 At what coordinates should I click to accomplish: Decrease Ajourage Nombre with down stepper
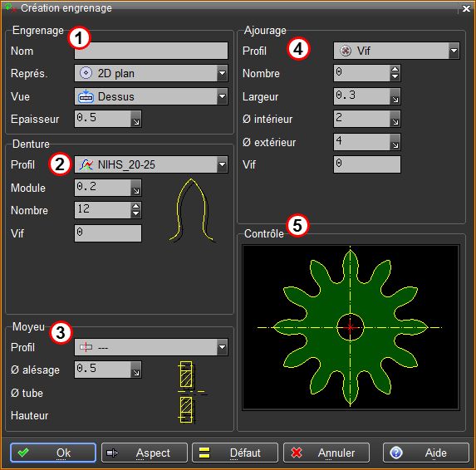(x=395, y=76)
